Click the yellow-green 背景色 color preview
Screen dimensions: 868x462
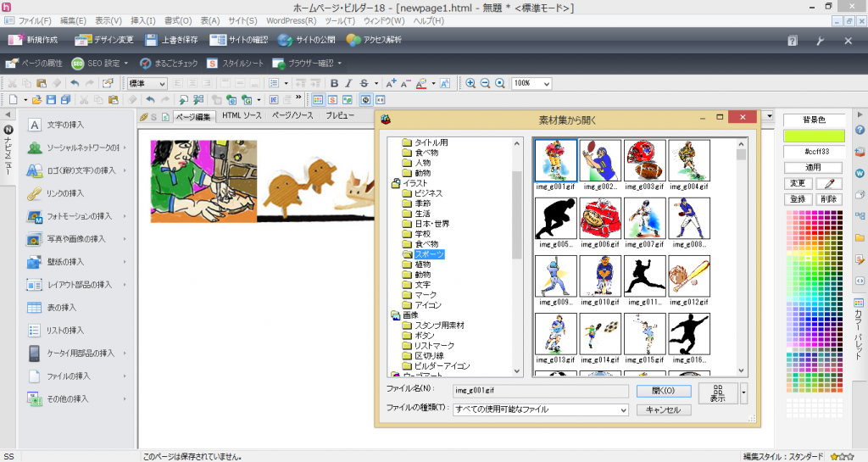[814, 136]
